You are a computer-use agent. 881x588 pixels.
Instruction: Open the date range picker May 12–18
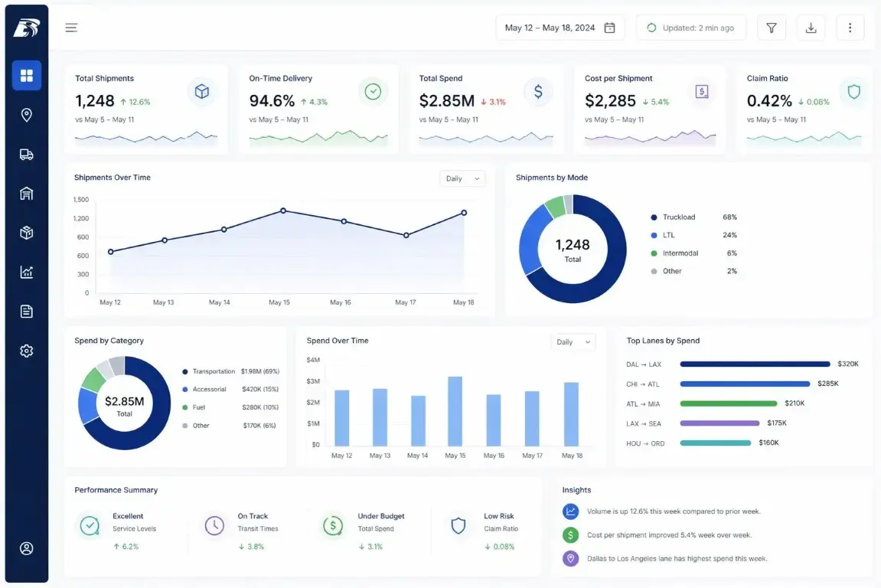[560, 28]
